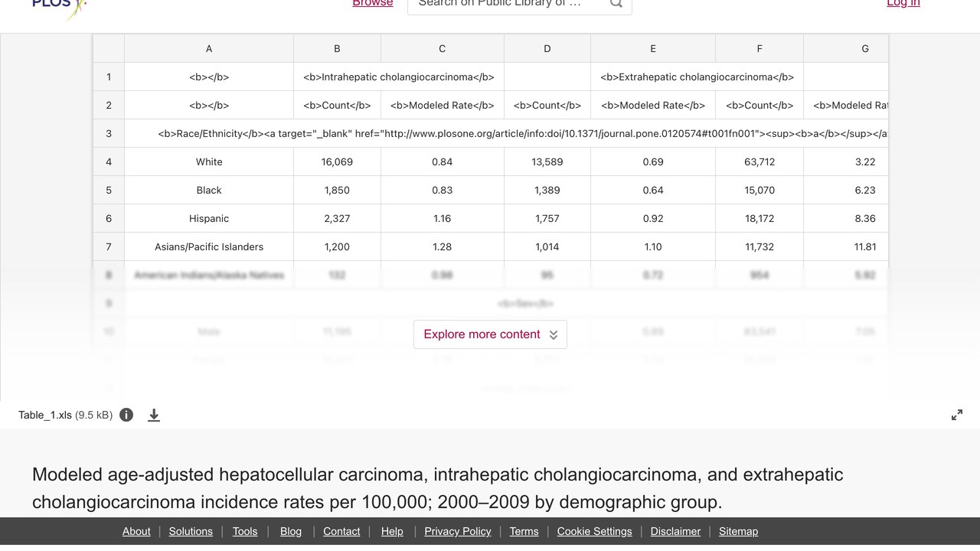Open the Help footer link
Screen dimensions: 980x551
coord(392,531)
